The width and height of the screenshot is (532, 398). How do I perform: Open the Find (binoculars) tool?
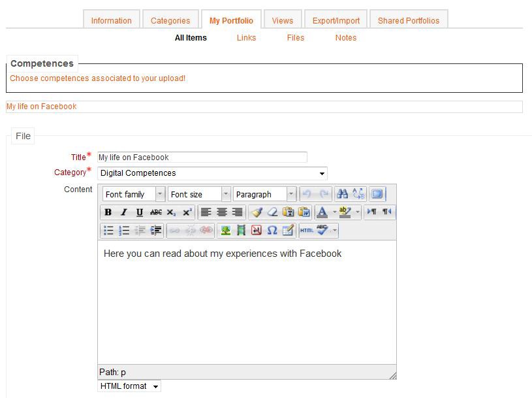tap(342, 194)
